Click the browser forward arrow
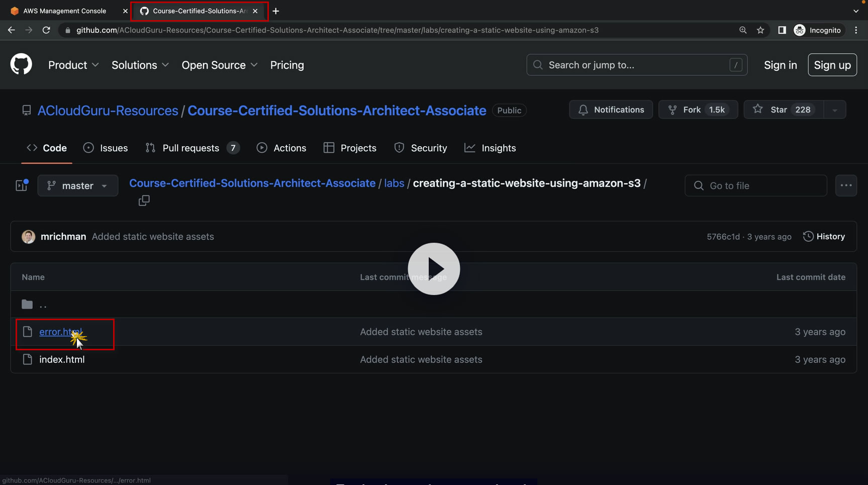Viewport: 868px width, 485px height. [29, 30]
